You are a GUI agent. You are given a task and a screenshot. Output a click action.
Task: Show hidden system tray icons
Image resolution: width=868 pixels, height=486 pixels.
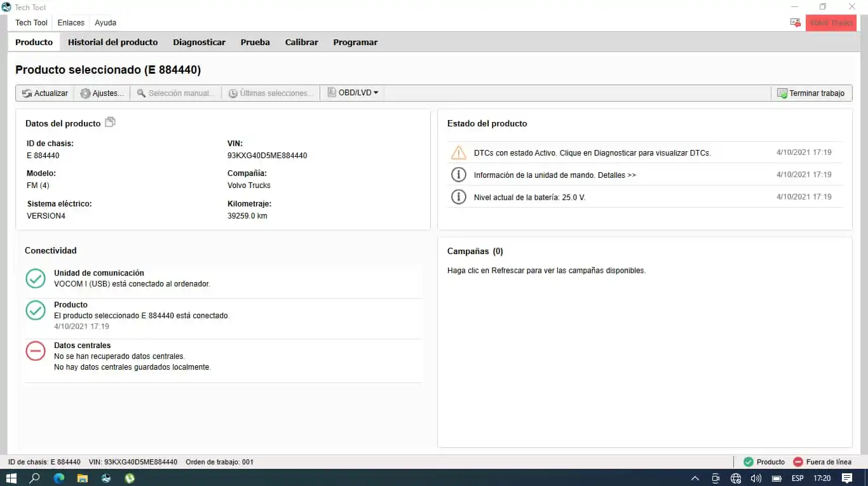coord(695,478)
